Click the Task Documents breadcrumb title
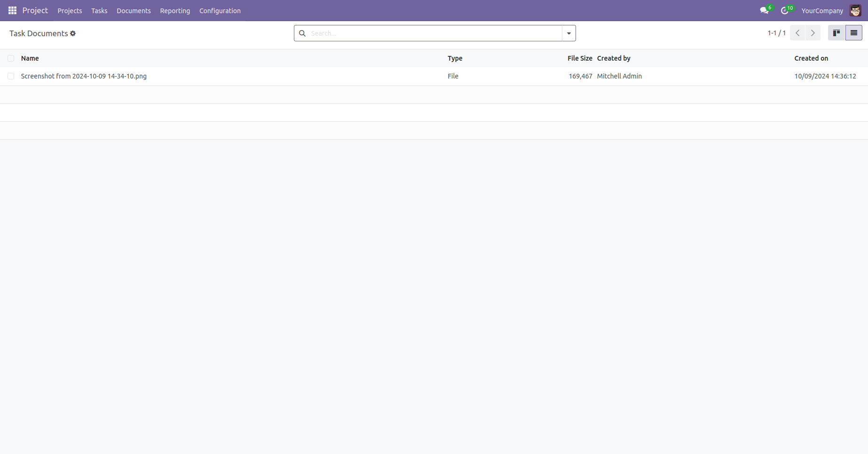This screenshot has height=454, width=868. coord(39,33)
